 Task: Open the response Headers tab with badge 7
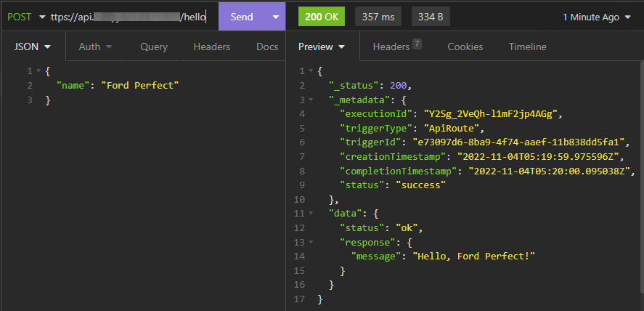tap(396, 47)
